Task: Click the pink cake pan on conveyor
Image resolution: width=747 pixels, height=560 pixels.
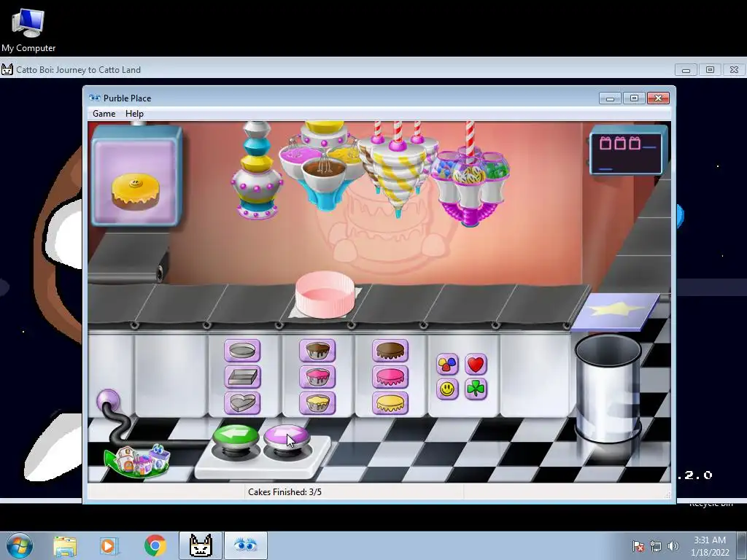Action: [325, 294]
